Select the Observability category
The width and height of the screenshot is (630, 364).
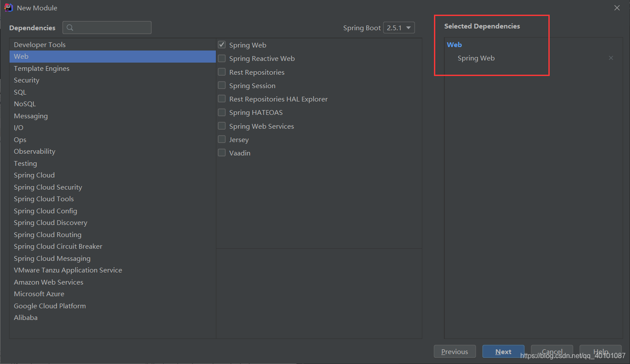click(x=113, y=152)
